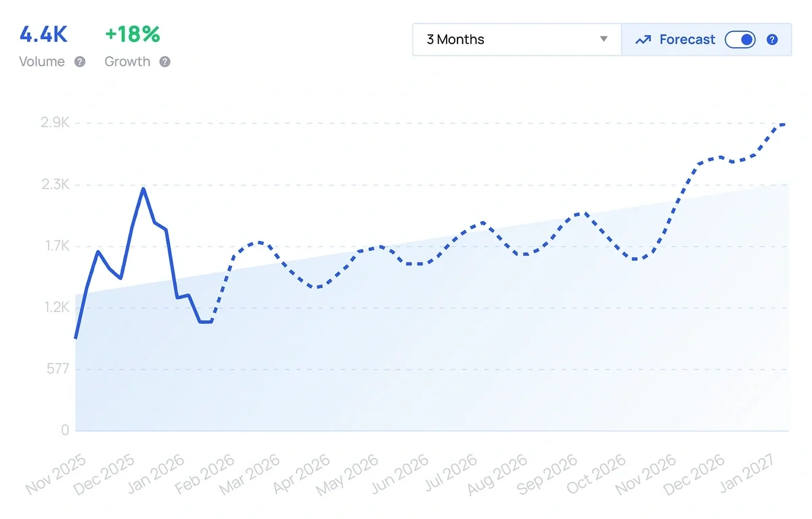812x519 pixels.
Task: Click the dropdown chevron on the timeframe selector
Action: coord(604,39)
